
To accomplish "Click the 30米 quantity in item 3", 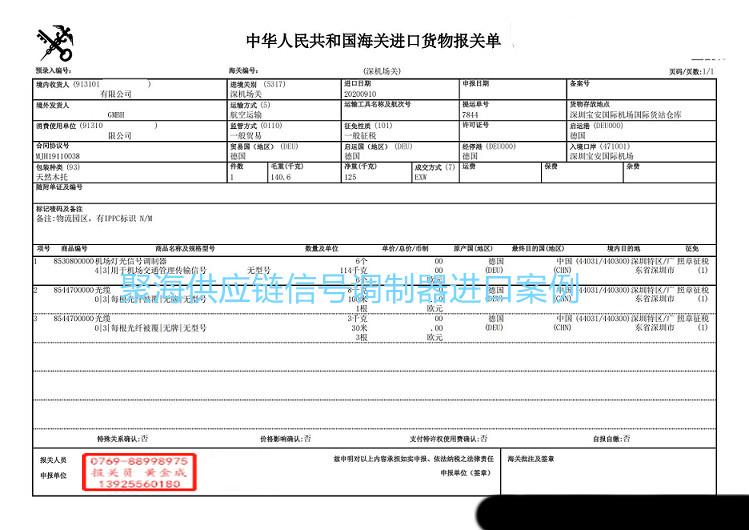I will 359,328.
